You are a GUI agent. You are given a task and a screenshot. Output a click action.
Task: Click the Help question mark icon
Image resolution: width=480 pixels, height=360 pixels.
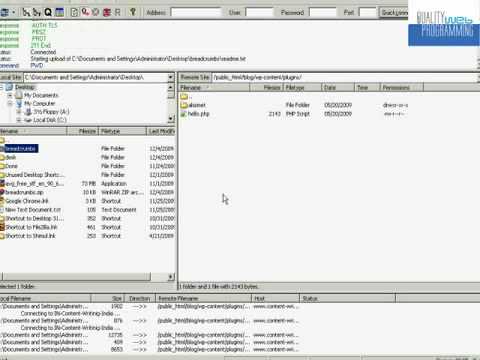click(x=133, y=12)
